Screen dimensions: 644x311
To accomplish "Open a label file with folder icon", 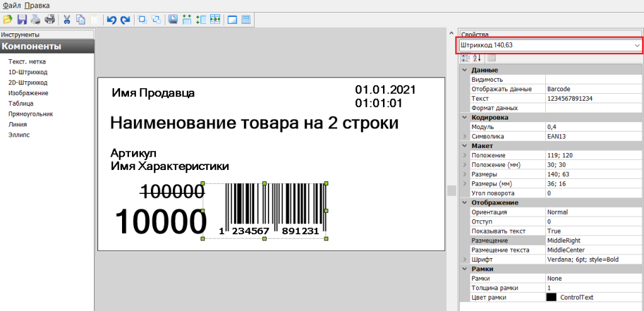I will tap(8, 20).
